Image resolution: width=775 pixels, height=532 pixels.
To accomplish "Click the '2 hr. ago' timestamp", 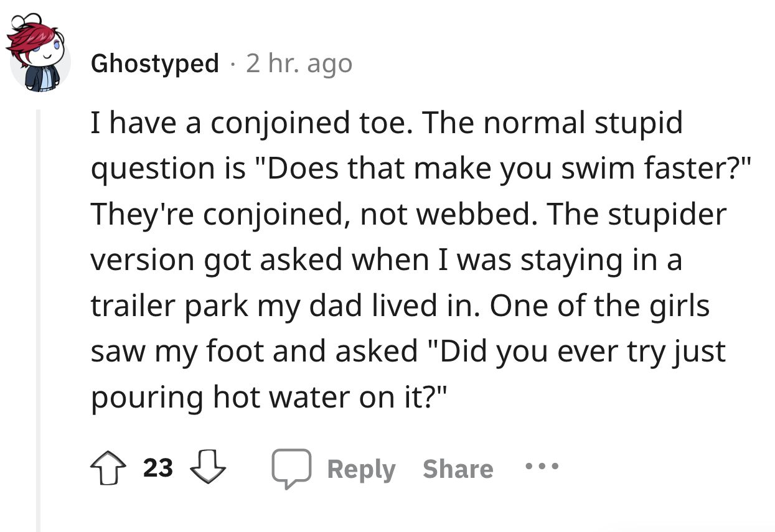I will (x=299, y=63).
